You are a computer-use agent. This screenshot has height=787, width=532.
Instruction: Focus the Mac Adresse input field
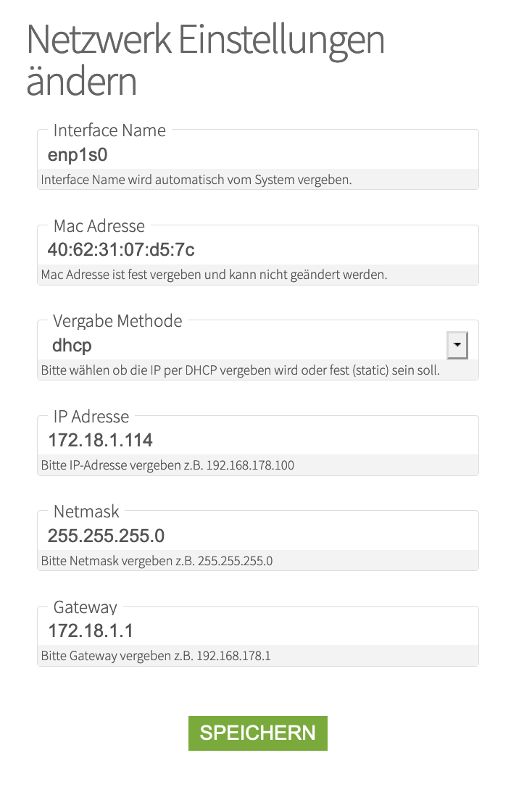(x=257, y=250)
